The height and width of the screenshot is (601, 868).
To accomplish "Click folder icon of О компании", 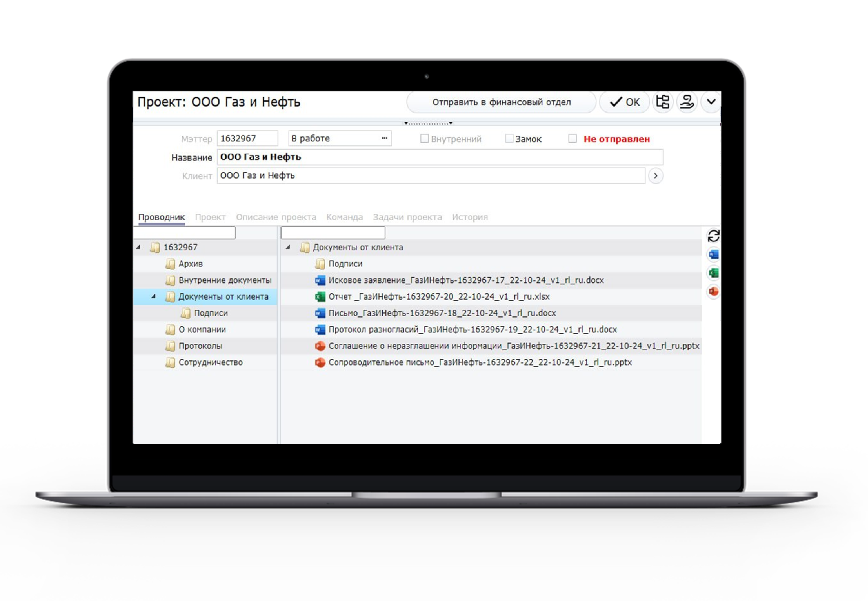I will pyautogui.click(x=170, y=329).
